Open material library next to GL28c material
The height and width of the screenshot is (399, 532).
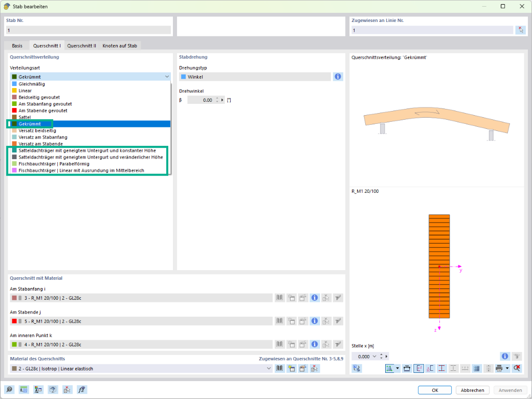tap(280, 368)
